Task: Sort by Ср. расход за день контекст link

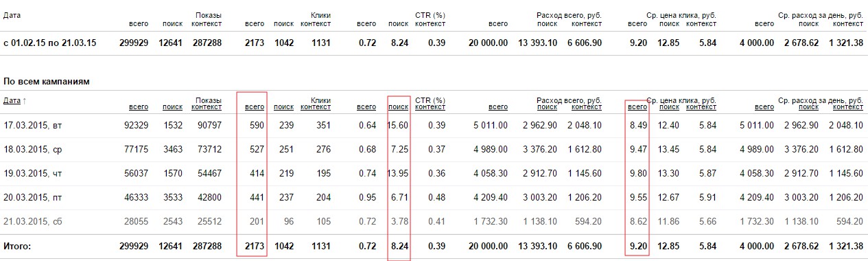Action: [848, 107]
